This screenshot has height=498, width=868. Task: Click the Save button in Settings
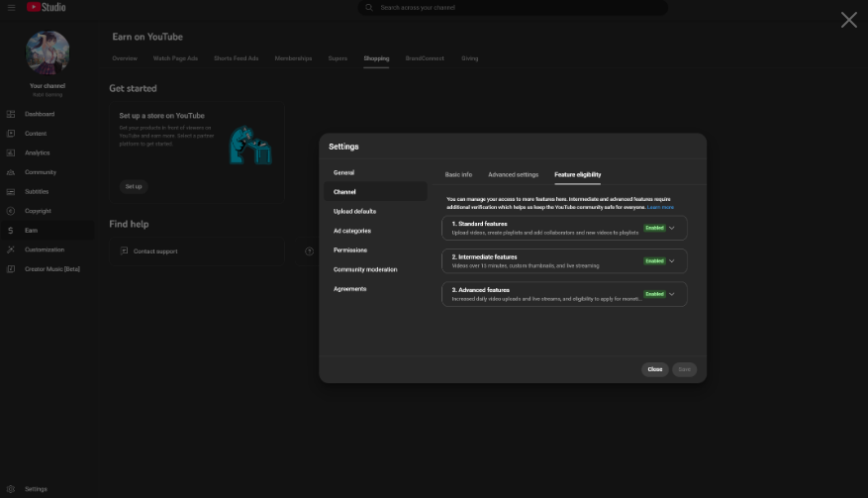(684, 369)
